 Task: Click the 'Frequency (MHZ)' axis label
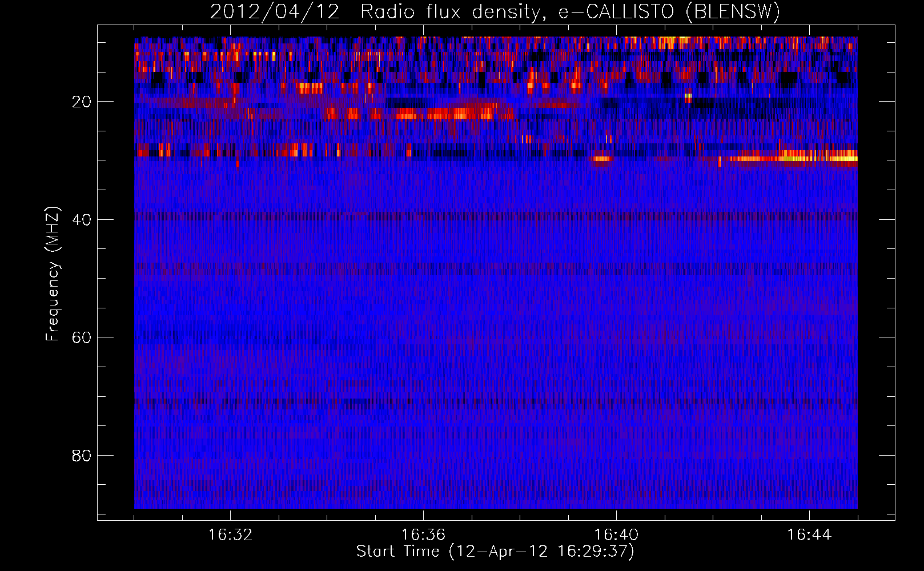point(53,274)
